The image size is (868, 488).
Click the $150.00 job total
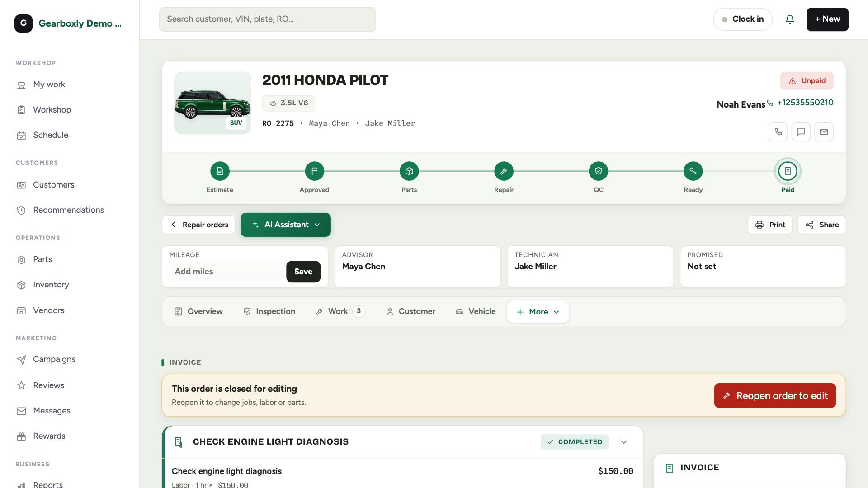[x=615, y=471]
